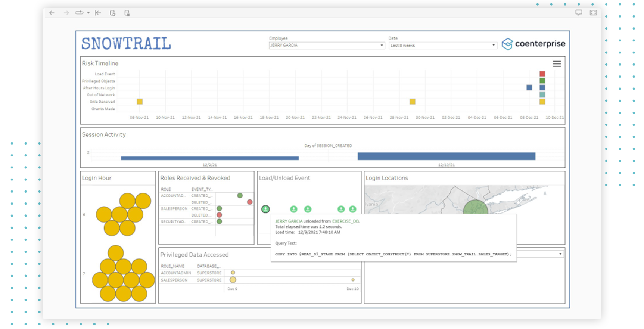This screenshot has height=329, width=644.
Task: Click the Session Activity panel title
Action: click(104, 134)
